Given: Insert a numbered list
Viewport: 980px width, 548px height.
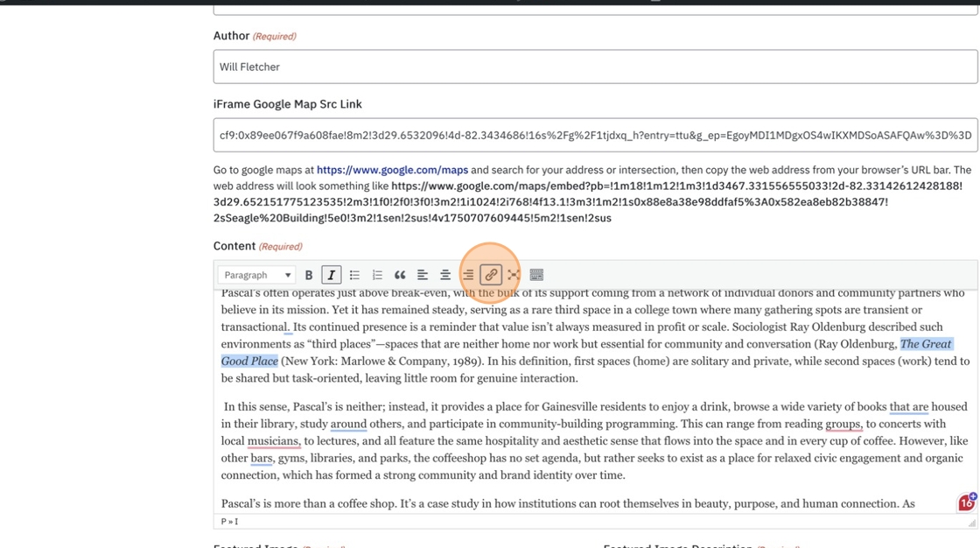Looking at the screenshot, I should pos(377,275).
